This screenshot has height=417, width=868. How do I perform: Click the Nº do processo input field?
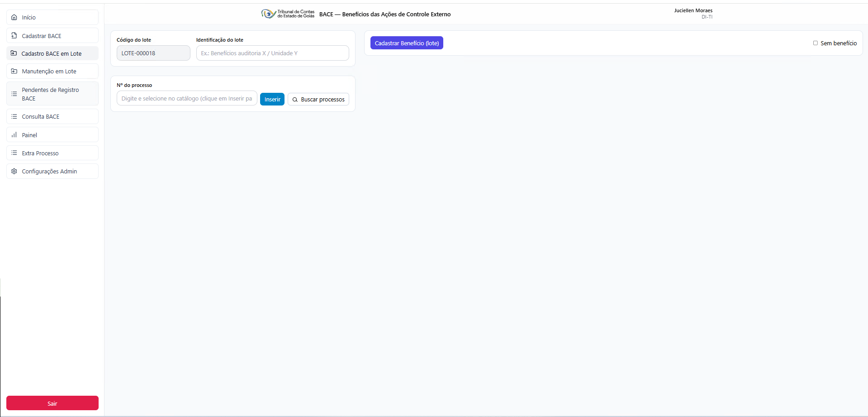click(187, 98)
